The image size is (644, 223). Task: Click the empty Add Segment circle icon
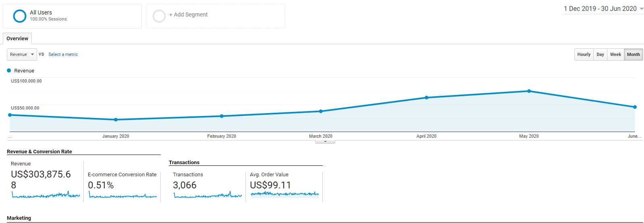pyautogui.click(x=159, y=16)
